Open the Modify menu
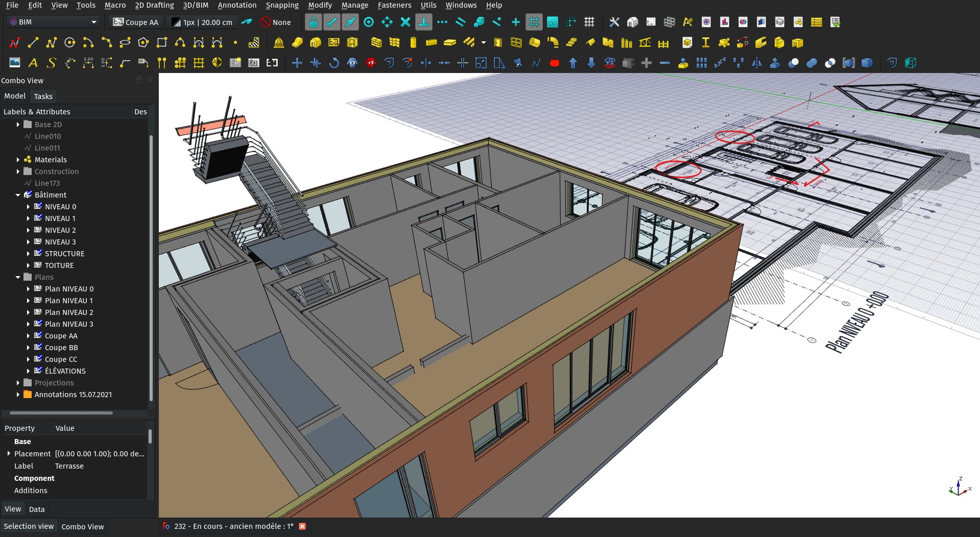This screenshot has height=537, width=980. click(x=320, y=5)
